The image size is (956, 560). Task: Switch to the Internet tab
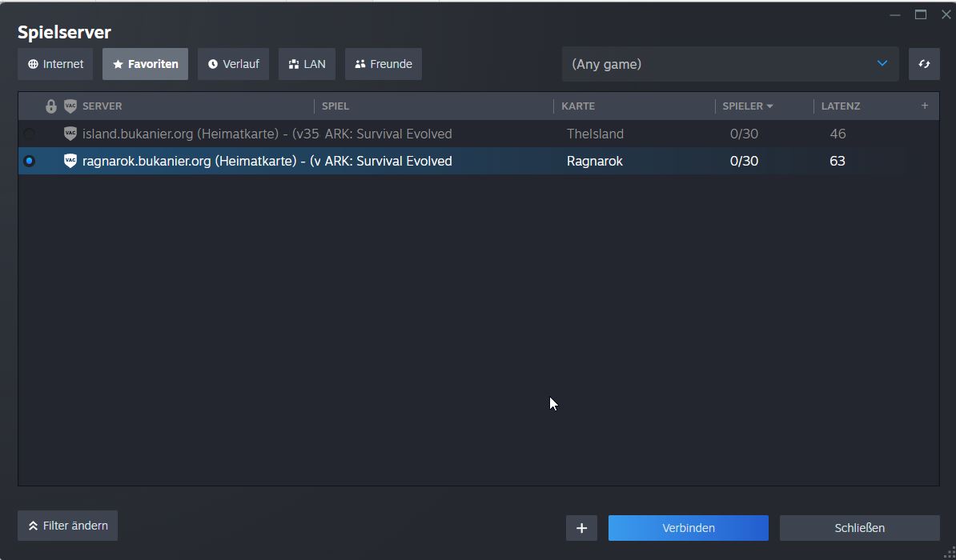(x=55, y=64)
